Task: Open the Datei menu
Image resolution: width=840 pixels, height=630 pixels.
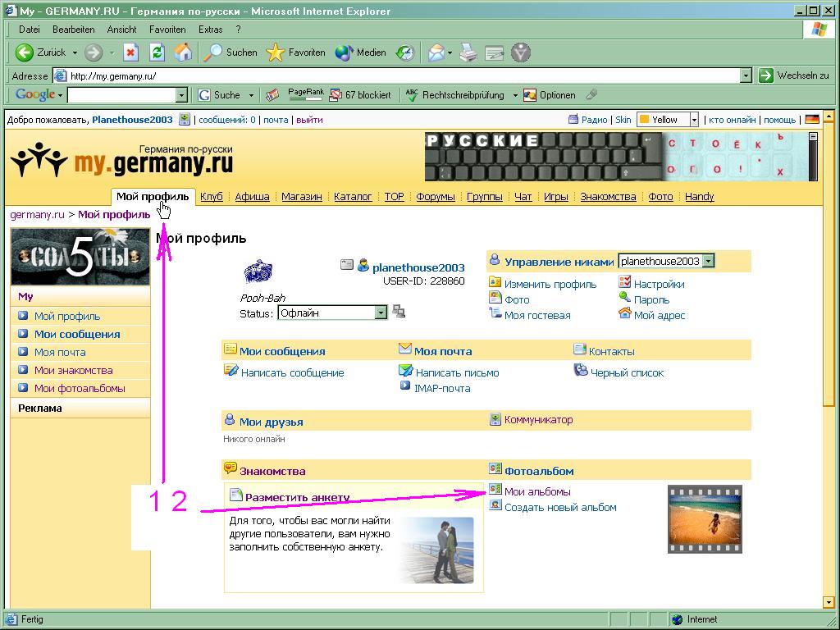Action: (30, 30)
